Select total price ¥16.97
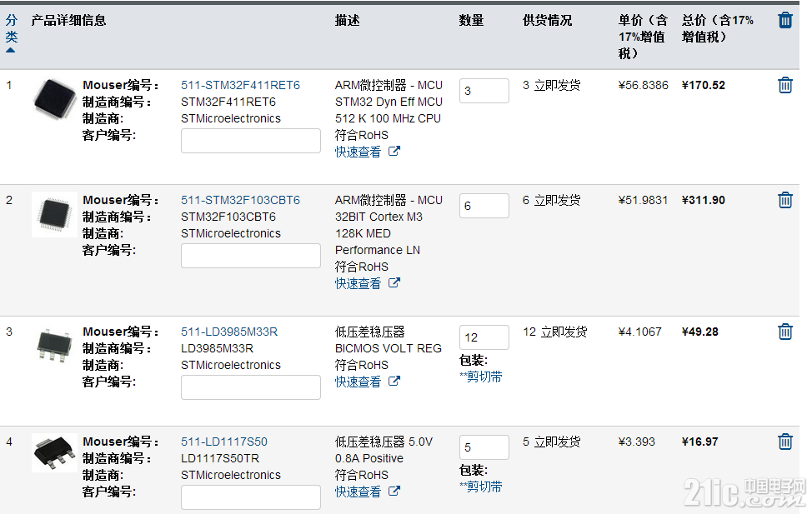The image size is (812, 514). pos(700,442)
